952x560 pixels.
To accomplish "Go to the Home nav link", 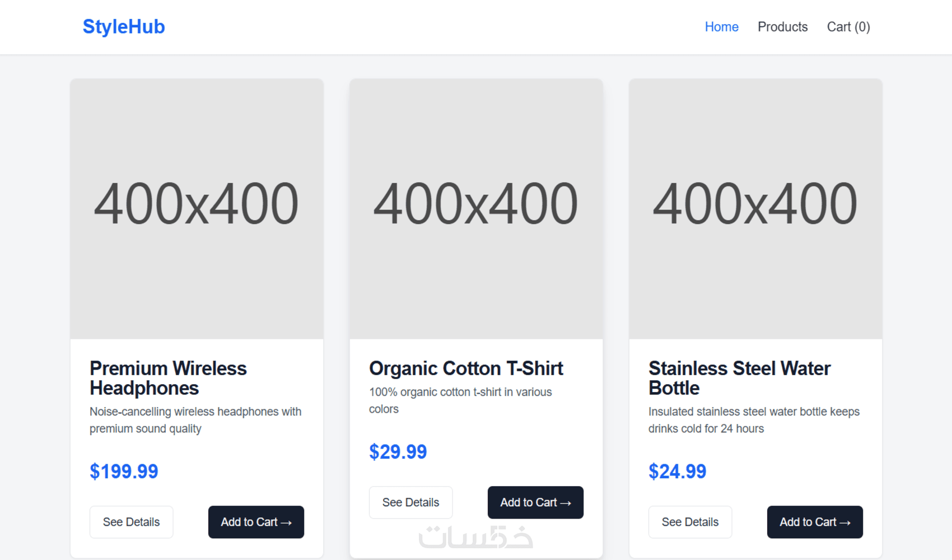I will [x=721, y=27].
